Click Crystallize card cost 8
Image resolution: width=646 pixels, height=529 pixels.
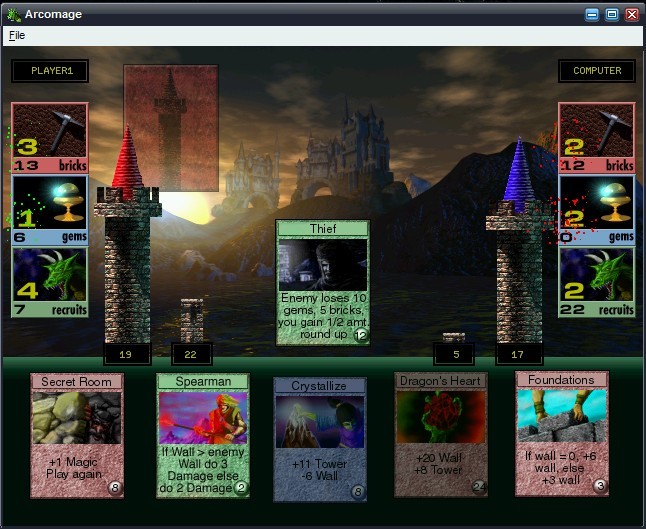click(358, 492)
